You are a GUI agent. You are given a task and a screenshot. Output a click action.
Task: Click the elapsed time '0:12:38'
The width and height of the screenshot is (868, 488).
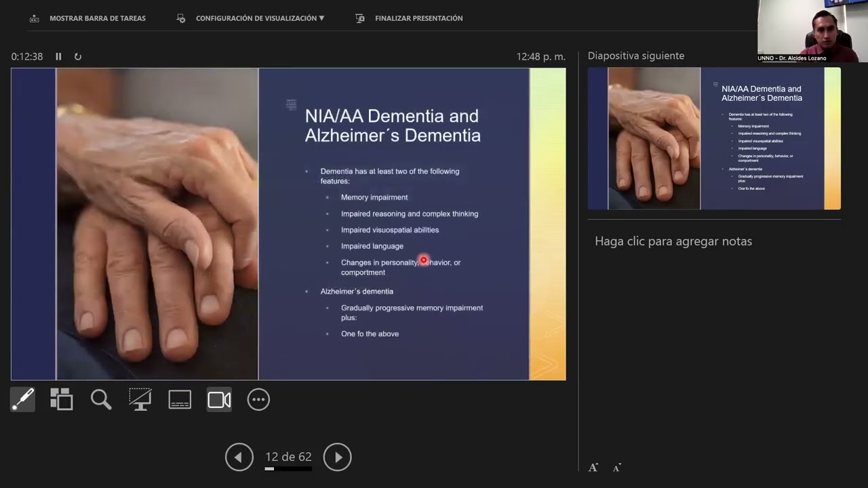click(27, 57)
